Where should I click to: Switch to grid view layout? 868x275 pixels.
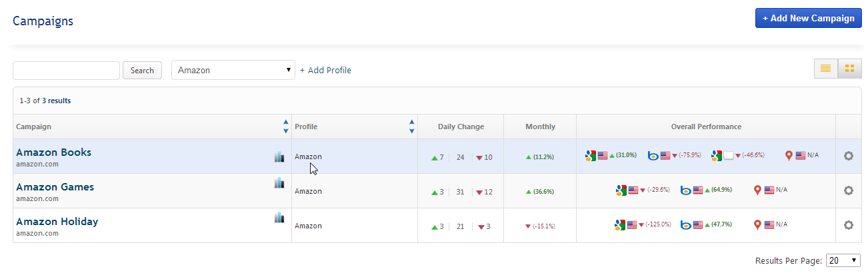[849, 69]
